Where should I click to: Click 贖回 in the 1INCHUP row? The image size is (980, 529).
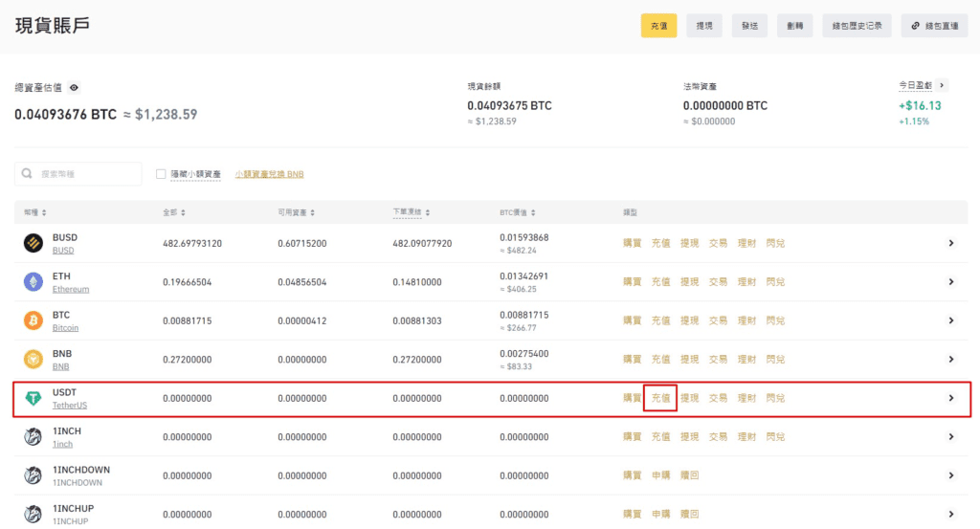click(689, 514)
